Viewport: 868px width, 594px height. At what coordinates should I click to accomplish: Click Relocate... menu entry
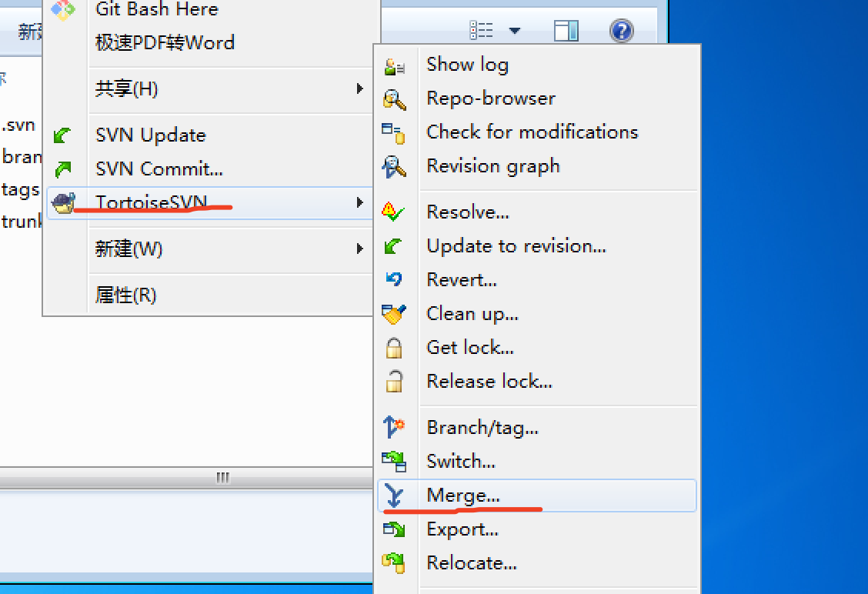tap(471, 563)
